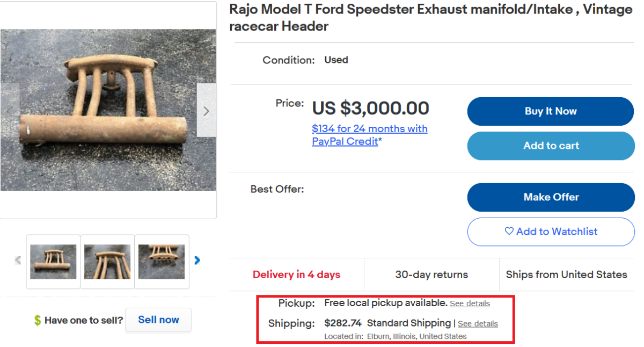Enlarge the main exhaust manifold photo
Viewport: 644px width, 347px height.
point(107,110)
